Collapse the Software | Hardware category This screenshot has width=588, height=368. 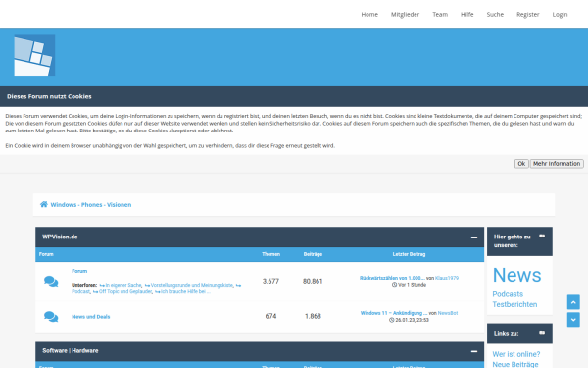(x=474, y=351)
